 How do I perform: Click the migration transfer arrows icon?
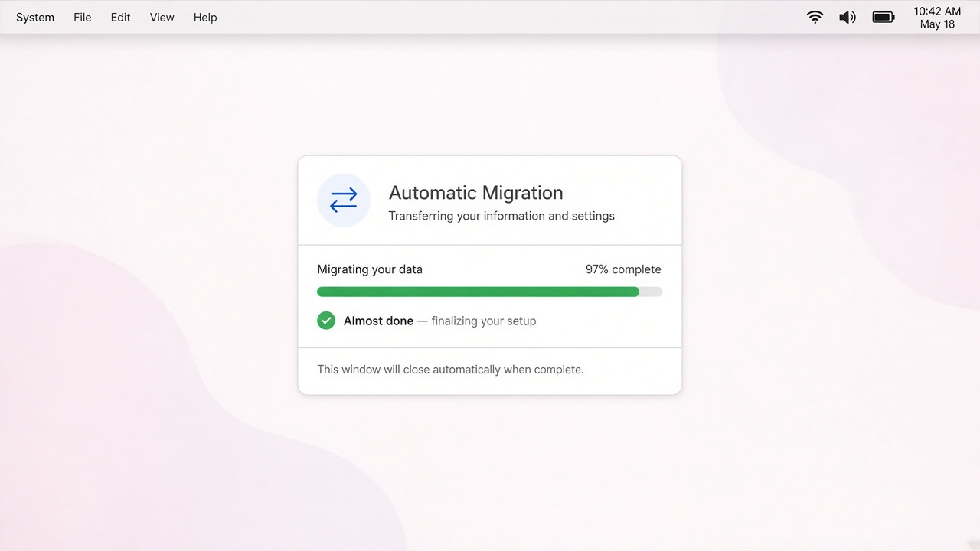(x=344, y=201)
